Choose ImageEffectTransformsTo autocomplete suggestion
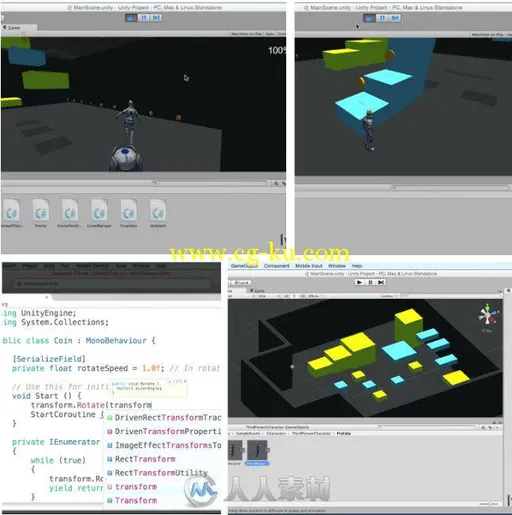 [164, 445]
